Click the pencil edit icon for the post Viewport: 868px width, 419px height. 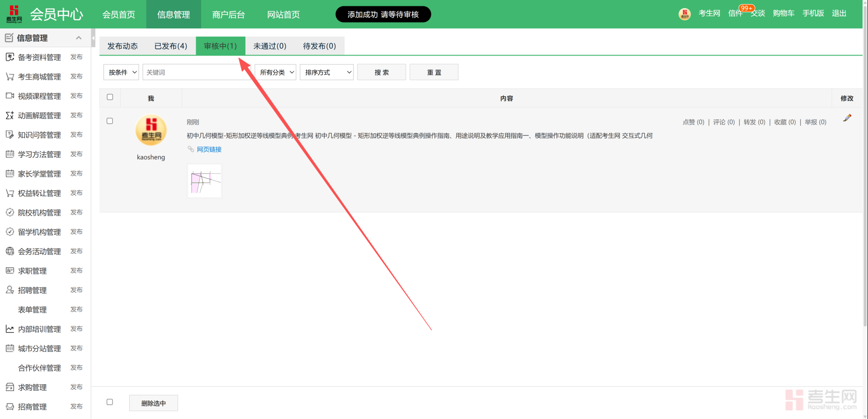[x=847, y=118]
